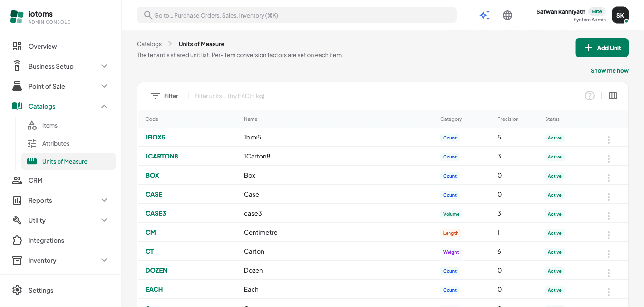644x307 pixels.
Task: Open Items under Catalogs
Action: (x=68, y=125)
